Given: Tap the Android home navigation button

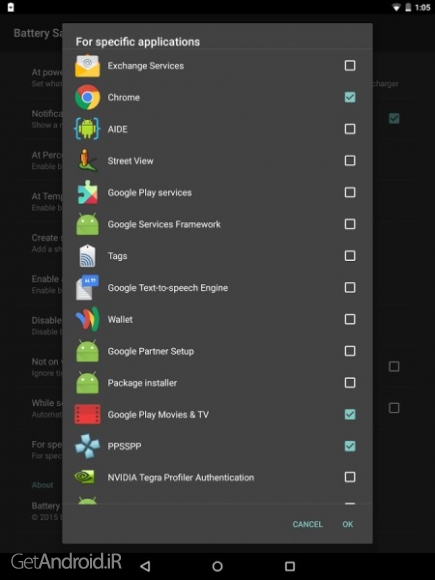Looking at the screenshot, I should coord(217,566).
